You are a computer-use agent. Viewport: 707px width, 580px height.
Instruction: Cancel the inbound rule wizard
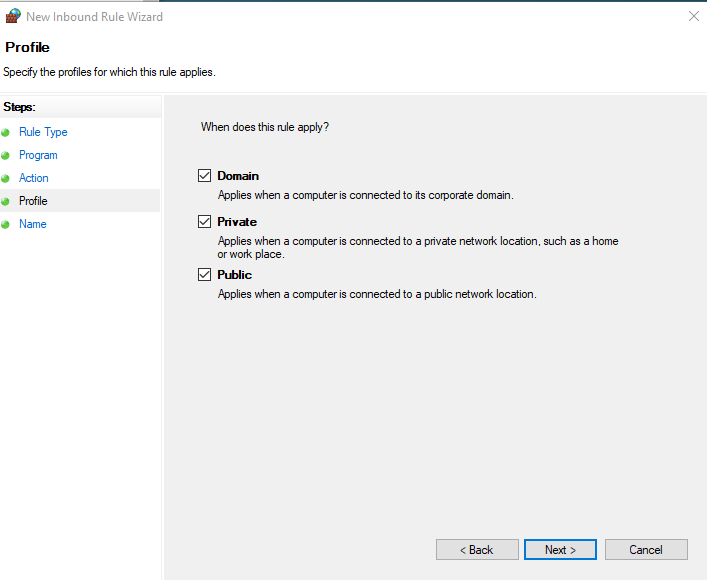646,550
